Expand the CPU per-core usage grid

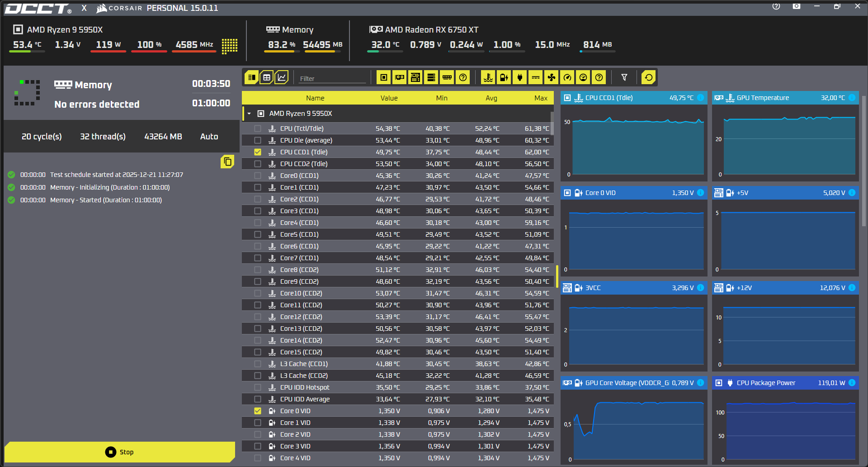[x=230, y=46]
